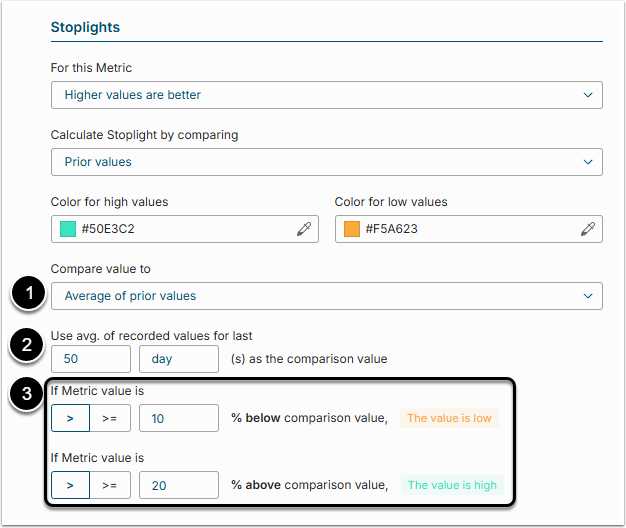Click the percent-below field showing 10

[x=179, y=418]
